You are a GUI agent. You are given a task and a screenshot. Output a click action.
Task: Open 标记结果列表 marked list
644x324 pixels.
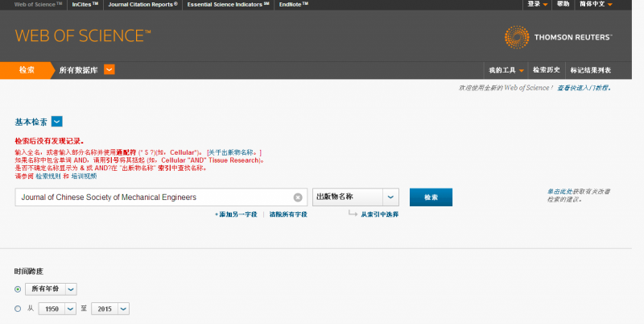pos(590,70)
